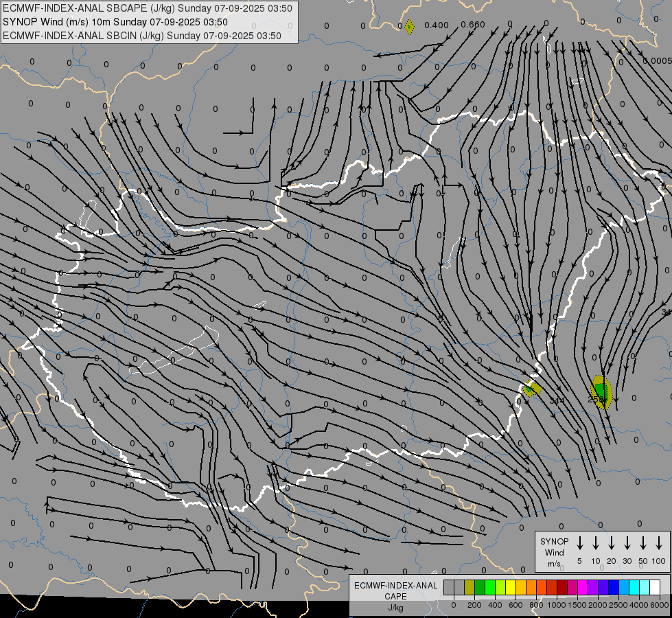Click the 0.400 value on the map
The width and height of the screenshot is (672, 618).
pyautogui.click(x=437, y=25)
